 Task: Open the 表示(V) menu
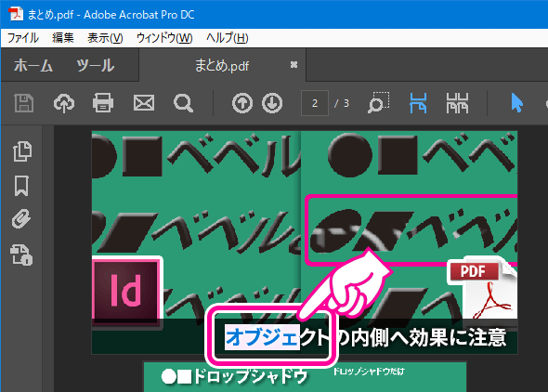[105, 38]
